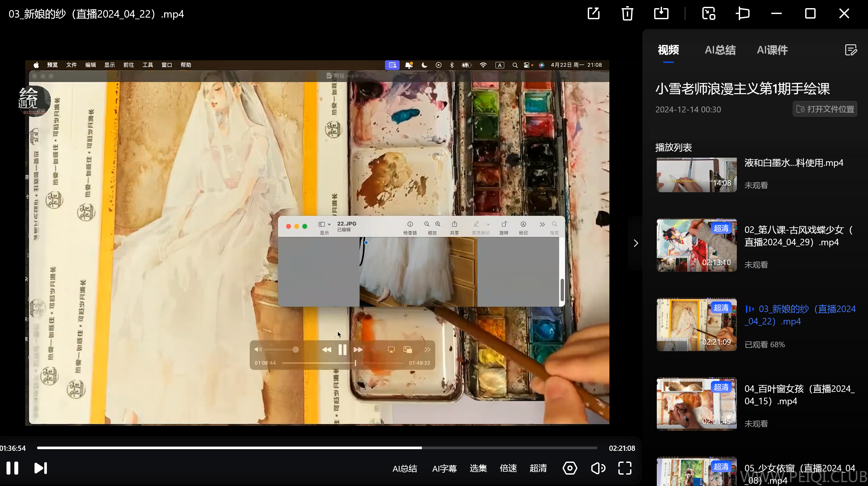
Task: Open the notes edit icon in side panel
Action: [851, 50]
